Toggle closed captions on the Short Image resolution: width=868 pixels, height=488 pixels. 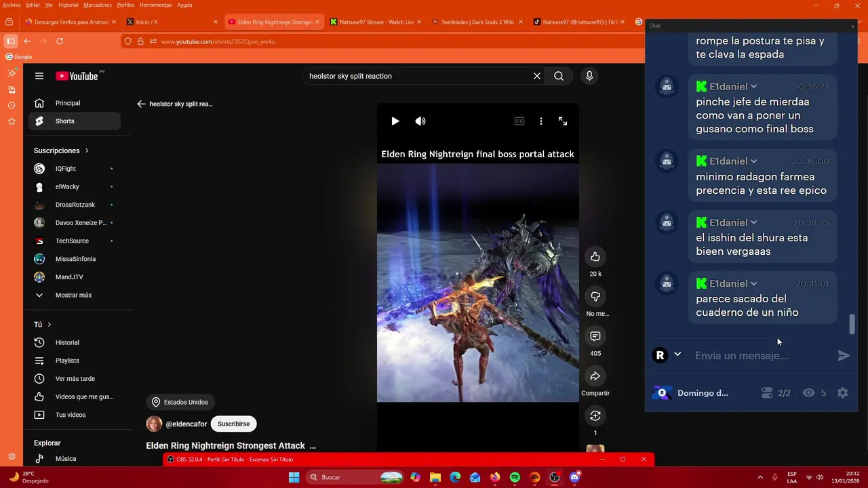519,121
